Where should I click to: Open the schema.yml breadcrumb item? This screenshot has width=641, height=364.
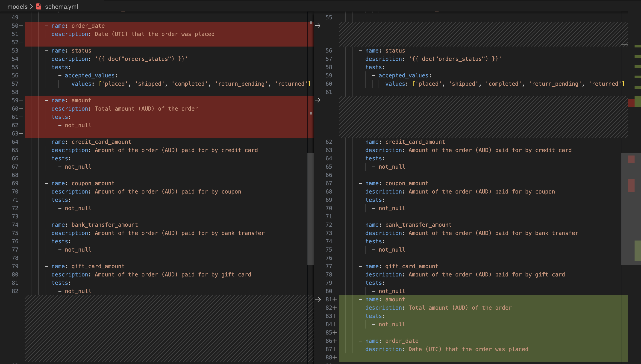(62, 6)
